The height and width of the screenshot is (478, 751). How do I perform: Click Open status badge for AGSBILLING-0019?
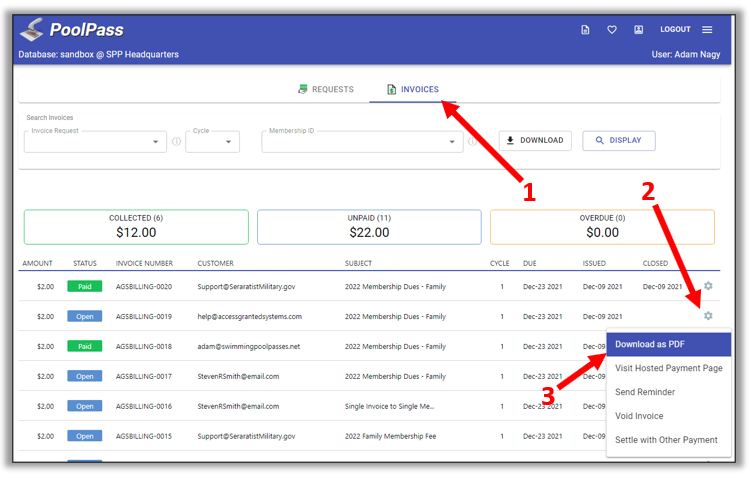pyautogui.click(x=85, y=317)
